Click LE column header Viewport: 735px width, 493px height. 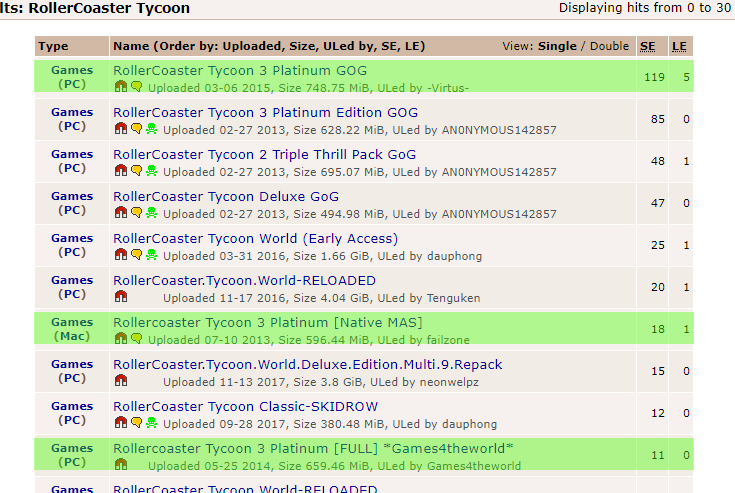[679, 46]
